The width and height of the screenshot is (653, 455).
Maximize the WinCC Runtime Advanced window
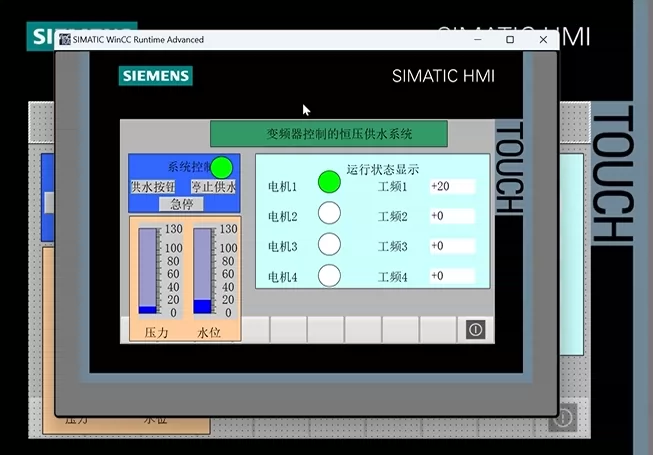(x=510, y=40)
